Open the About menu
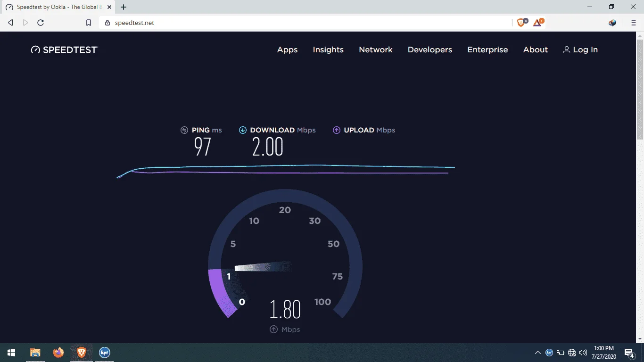This screenshot has height=362, width=644. [x=536, y=49]
